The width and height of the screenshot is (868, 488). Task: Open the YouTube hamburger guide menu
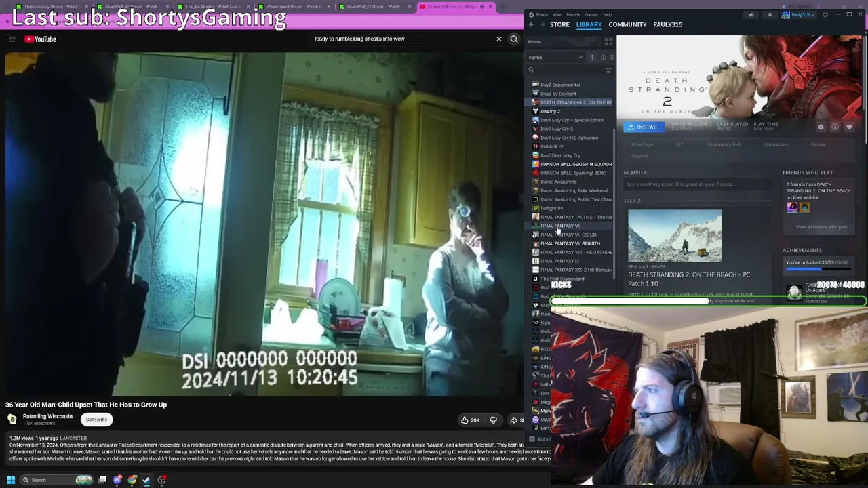[12, 39]
